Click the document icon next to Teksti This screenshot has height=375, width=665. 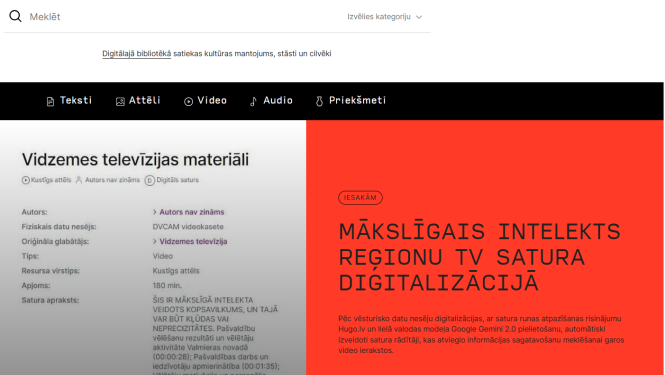[50, 101]
